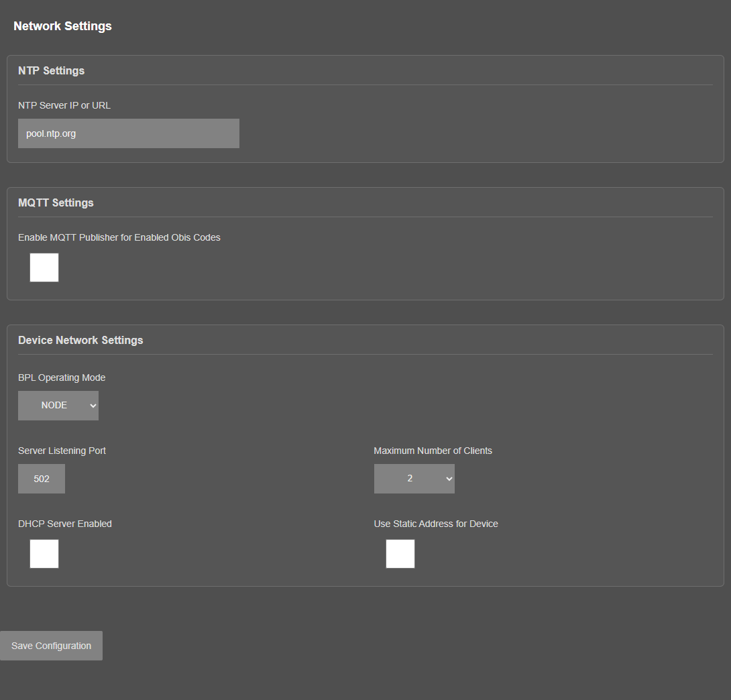Viewport: 731px width, 700px height.
Task: Toggle the DHCP Server Enabled checkbox
Action: [x=44, y=554]
